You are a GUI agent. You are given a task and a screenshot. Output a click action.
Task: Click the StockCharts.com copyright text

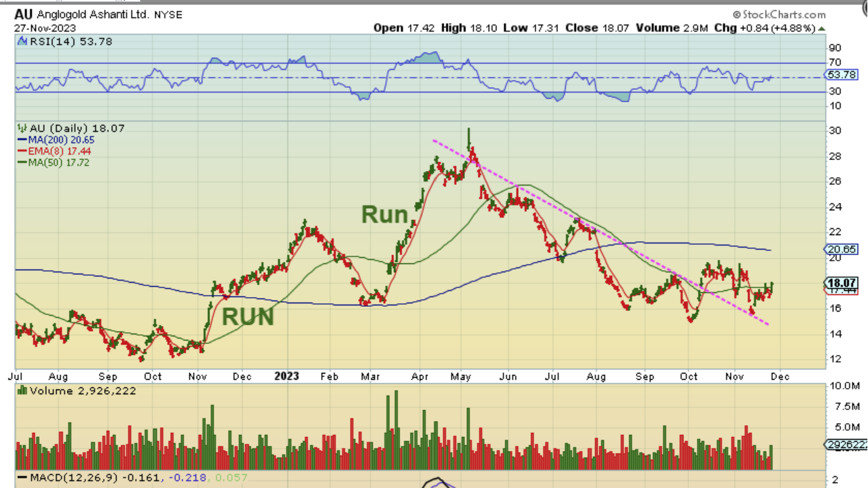click(778, 14)
